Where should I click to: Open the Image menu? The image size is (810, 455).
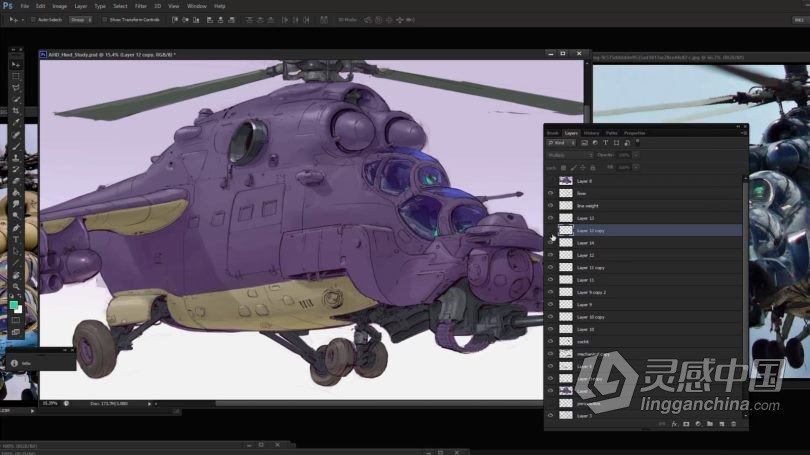click(59, 6)
